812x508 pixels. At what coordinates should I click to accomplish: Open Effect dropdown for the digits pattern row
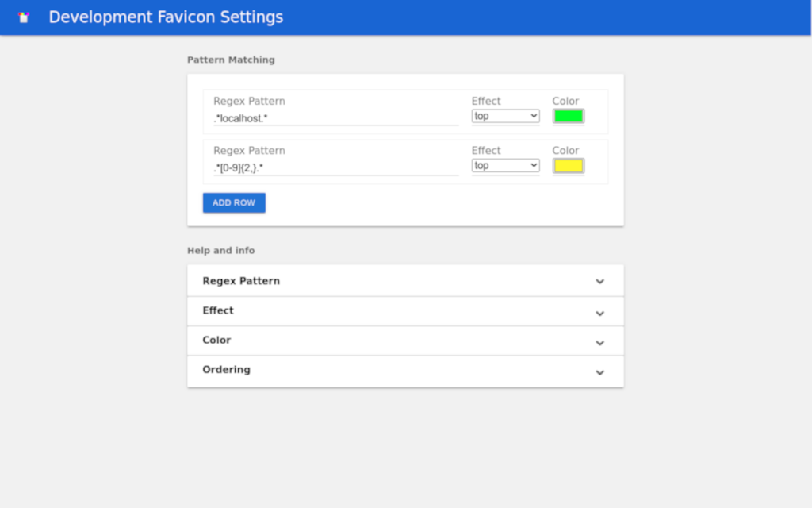click(x=505, y=166)
